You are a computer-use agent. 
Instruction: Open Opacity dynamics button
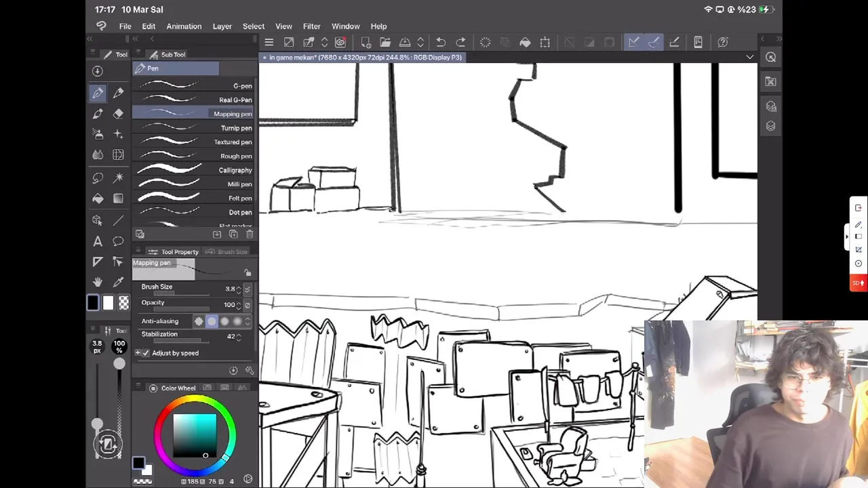247,305
